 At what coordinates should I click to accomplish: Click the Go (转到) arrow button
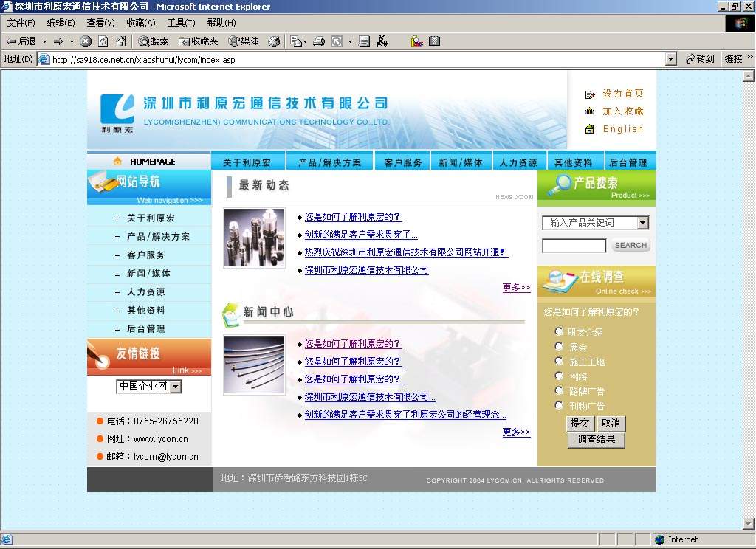[x=700, y=59]
